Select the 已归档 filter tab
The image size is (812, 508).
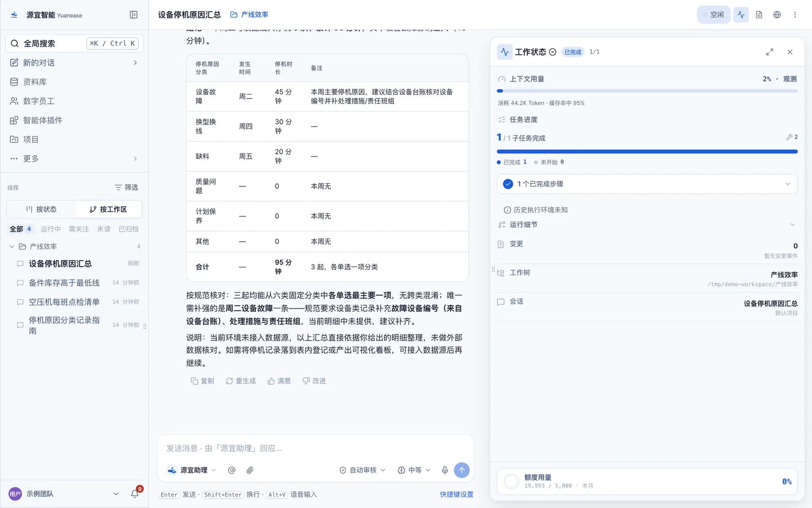pyautogui.click(x=128, y=229)
